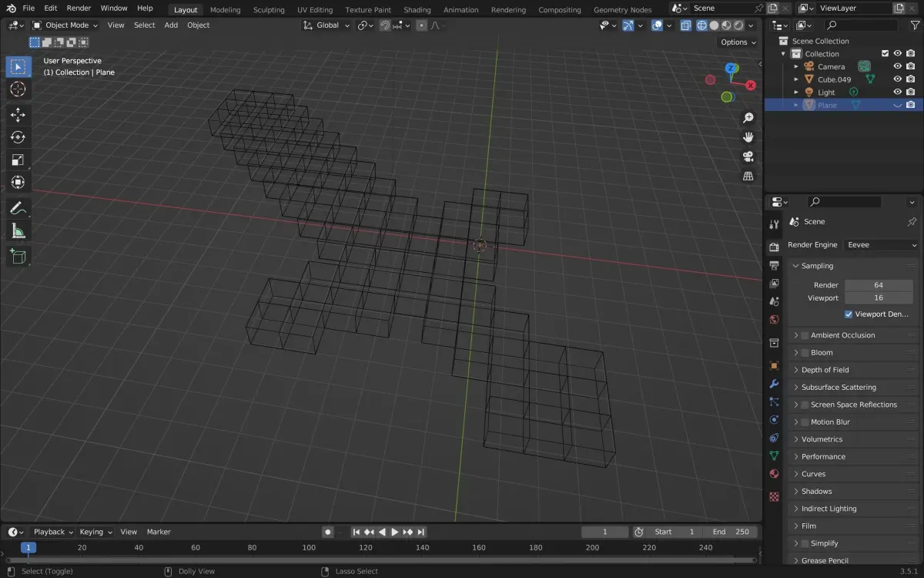Open Texture properties checker icon
The height and width of the screenshot is (578, 924).
point(775,496)
